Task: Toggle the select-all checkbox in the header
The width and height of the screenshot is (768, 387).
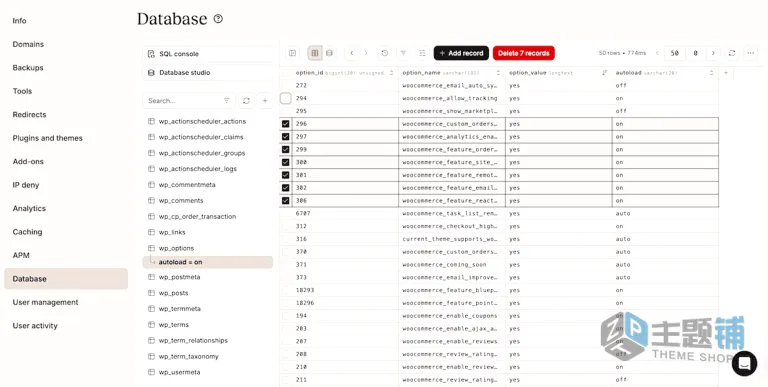Action: click(x=286, y=73)
